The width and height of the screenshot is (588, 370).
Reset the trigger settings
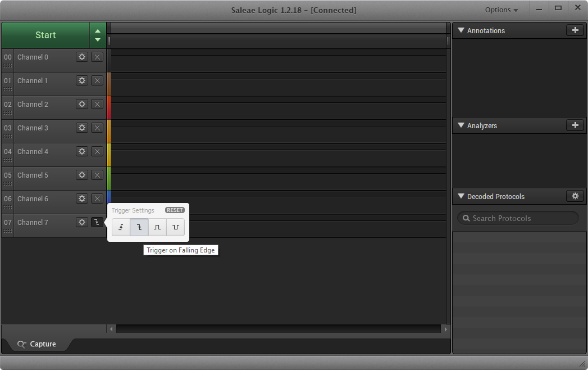(175, 210)
